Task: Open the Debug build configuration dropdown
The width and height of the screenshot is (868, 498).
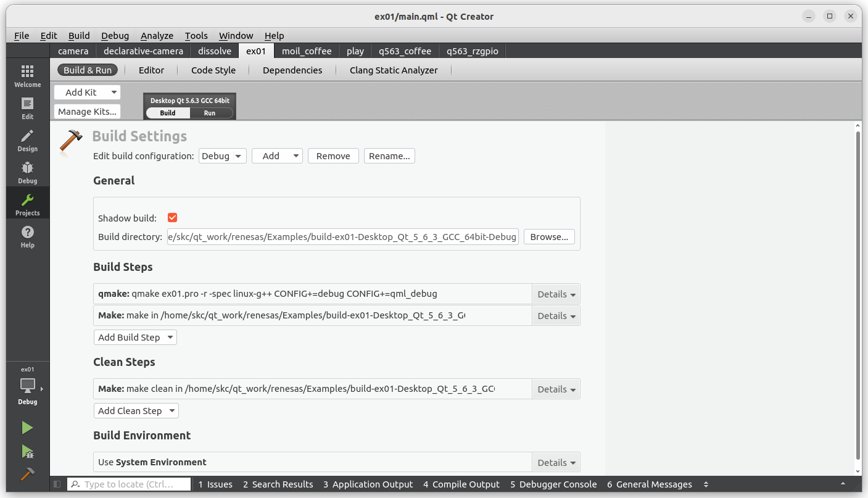Action: click(222, 156)
